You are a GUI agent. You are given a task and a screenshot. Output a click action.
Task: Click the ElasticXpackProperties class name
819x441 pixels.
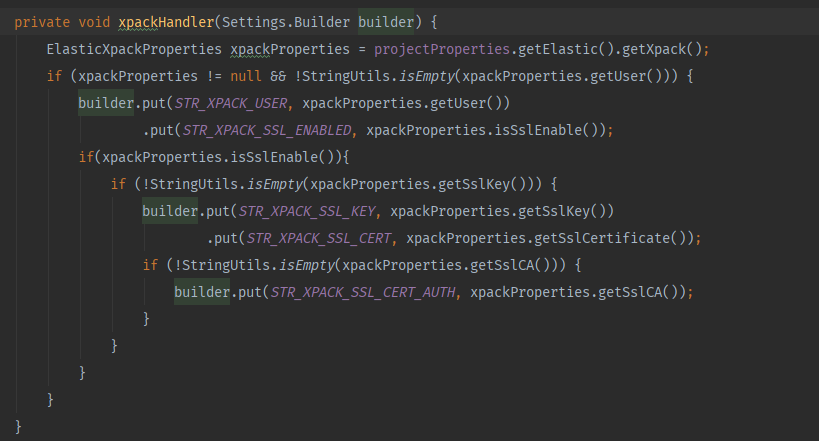point(134,49)
